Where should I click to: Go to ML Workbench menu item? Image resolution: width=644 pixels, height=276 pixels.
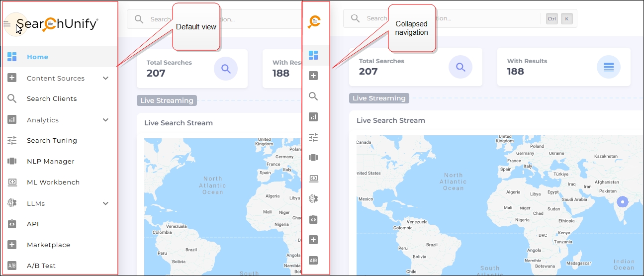tap(53, 183)
